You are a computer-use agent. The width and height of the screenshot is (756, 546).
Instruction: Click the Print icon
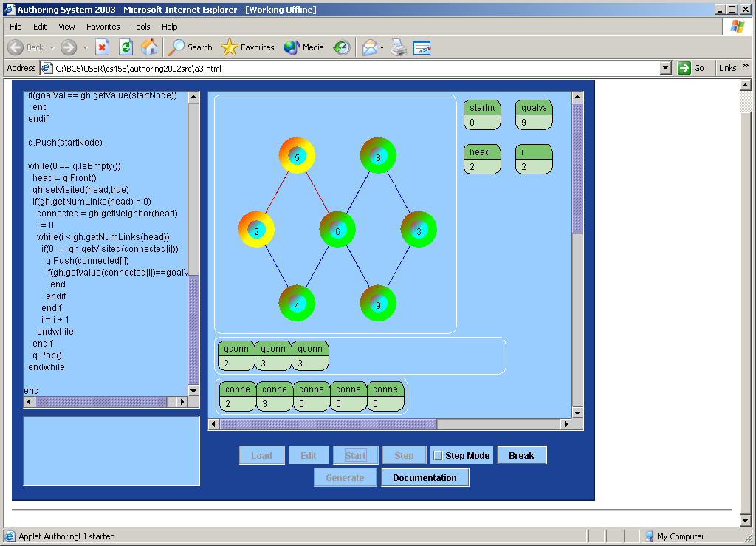[399, 47]
